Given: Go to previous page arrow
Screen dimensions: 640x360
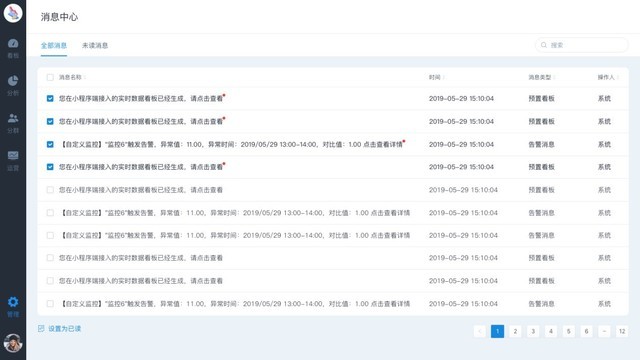Looking at the screenshot, I should (480, 331).
